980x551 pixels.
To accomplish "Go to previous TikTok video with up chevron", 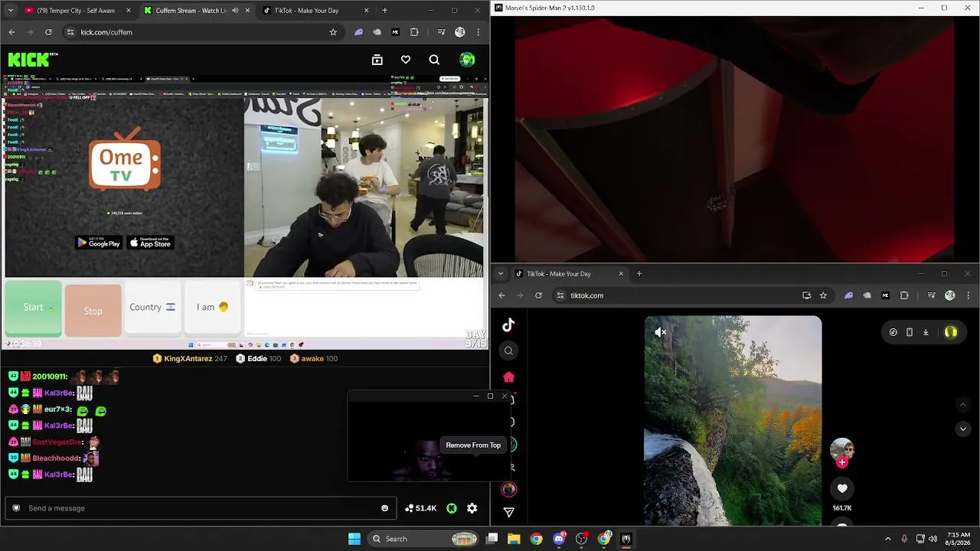I will coord(963,405).
